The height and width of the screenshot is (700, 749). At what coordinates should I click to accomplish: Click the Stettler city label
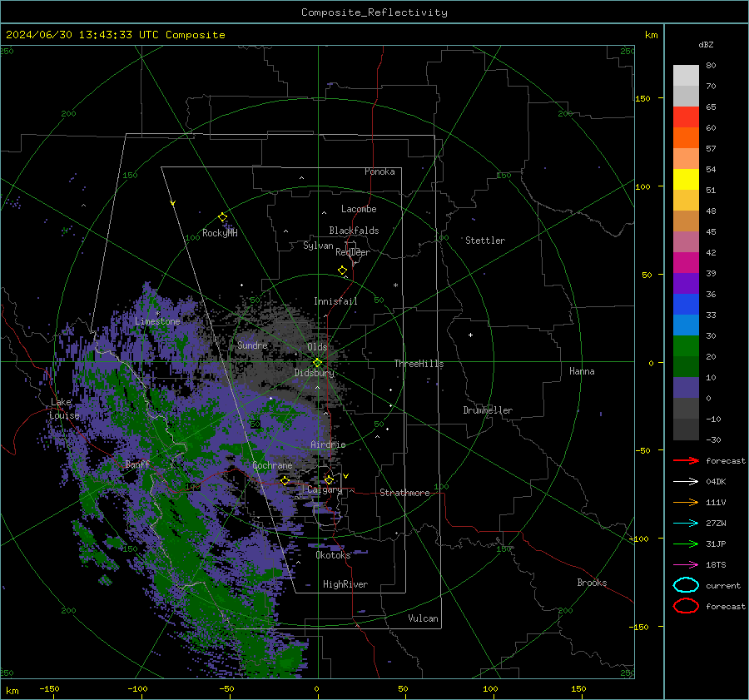485,241
